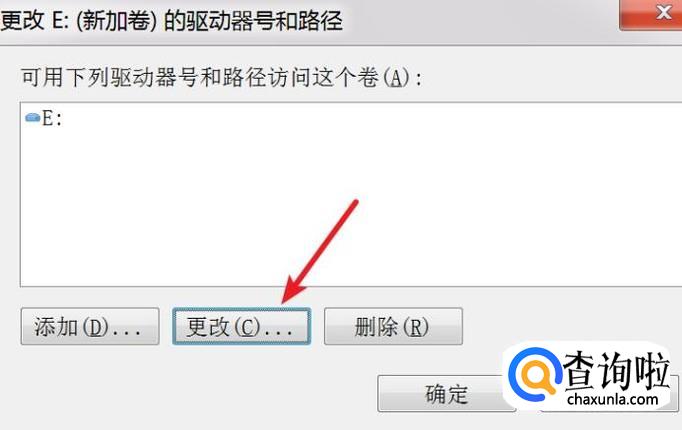Click the underlined R on delete button
The width and height of the screenshot is (682, 430).
click(416, 327)
